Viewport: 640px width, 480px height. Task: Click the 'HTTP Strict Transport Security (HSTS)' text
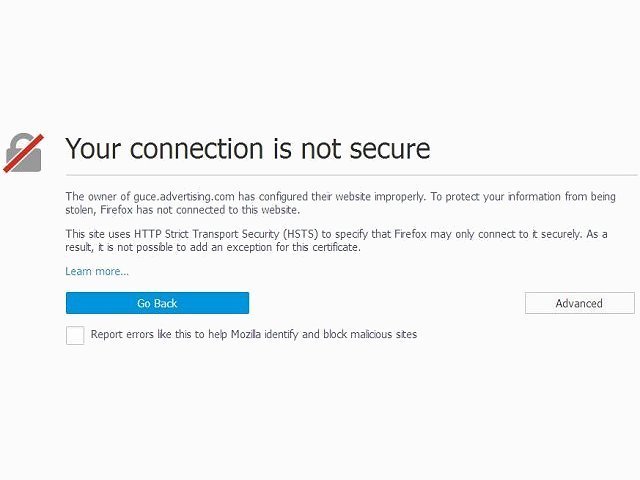(x=226, y=234)
